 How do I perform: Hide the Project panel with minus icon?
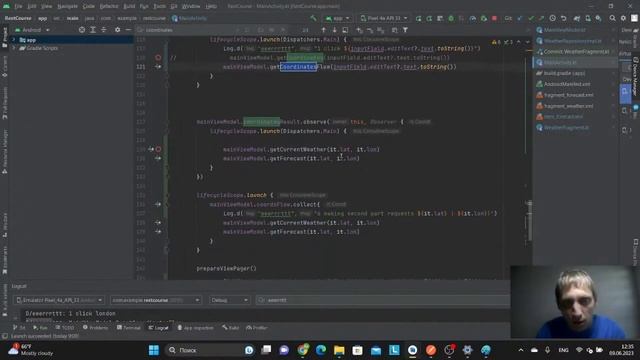point(128,30)
